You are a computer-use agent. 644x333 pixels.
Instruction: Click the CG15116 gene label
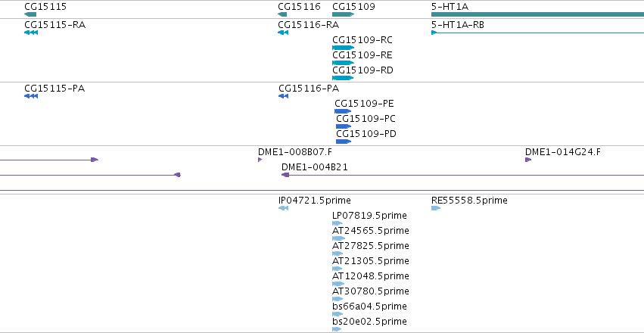pyautogui.click(x=299, y=7)
